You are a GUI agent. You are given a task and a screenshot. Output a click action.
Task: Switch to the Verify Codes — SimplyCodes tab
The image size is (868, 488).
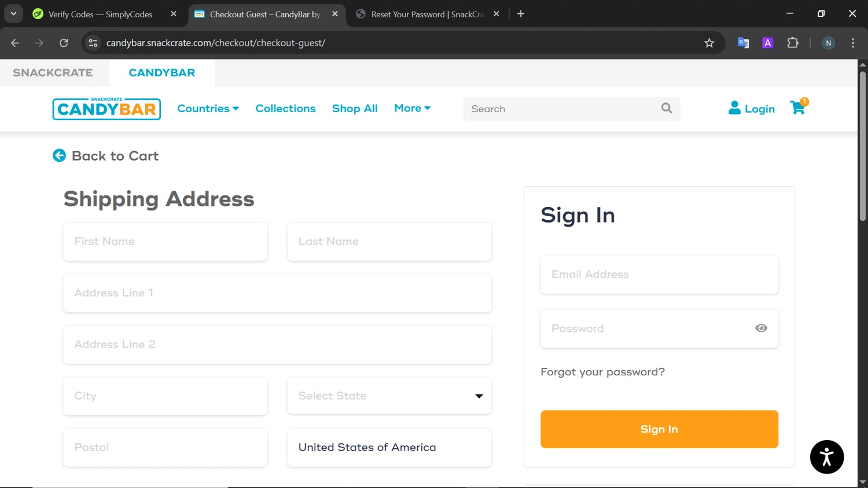click(x=100, y=14)
